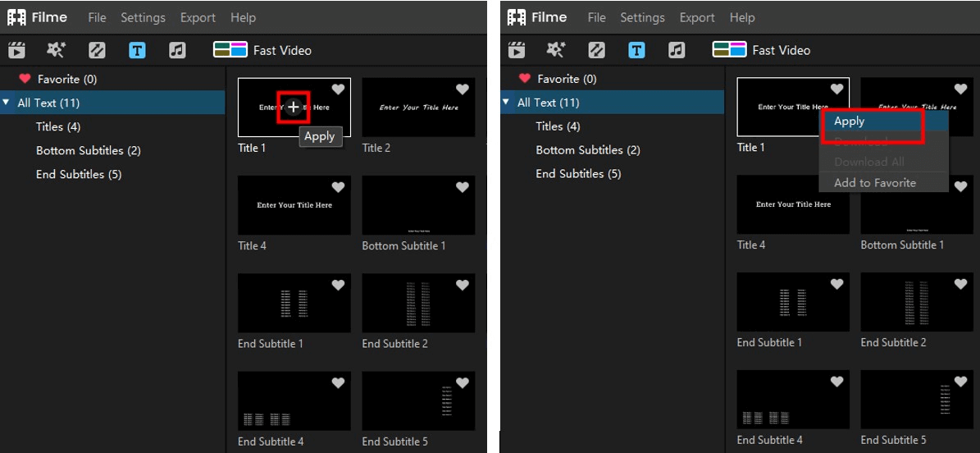Select End Subtitles (5) category in left screenshot
Image resolution: width=980 pixels, height=453 pixels.
[x=79, y=174]
